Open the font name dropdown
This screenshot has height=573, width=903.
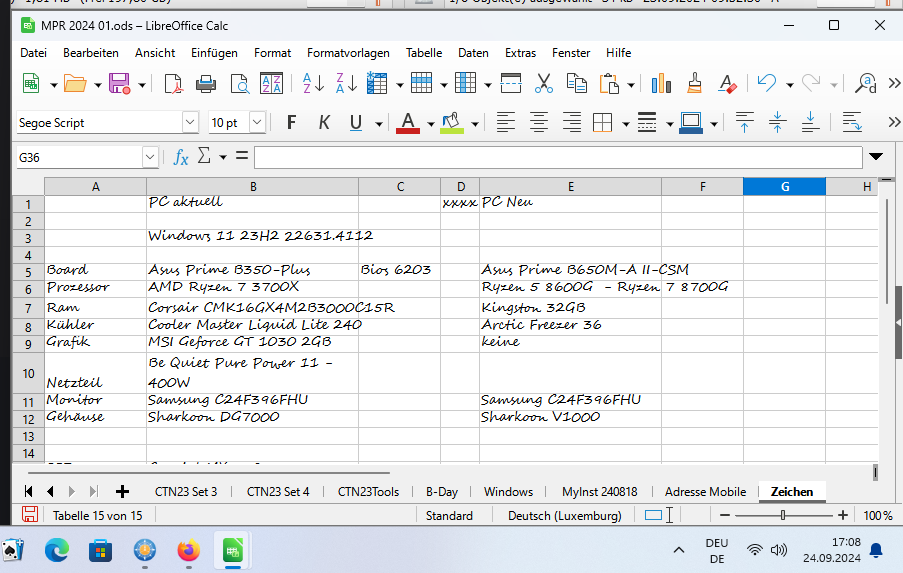(x=190, y=123)
